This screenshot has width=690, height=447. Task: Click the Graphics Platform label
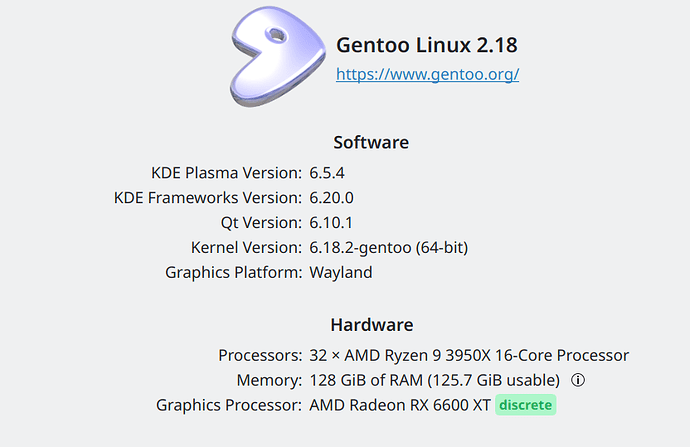coord(232,272)
